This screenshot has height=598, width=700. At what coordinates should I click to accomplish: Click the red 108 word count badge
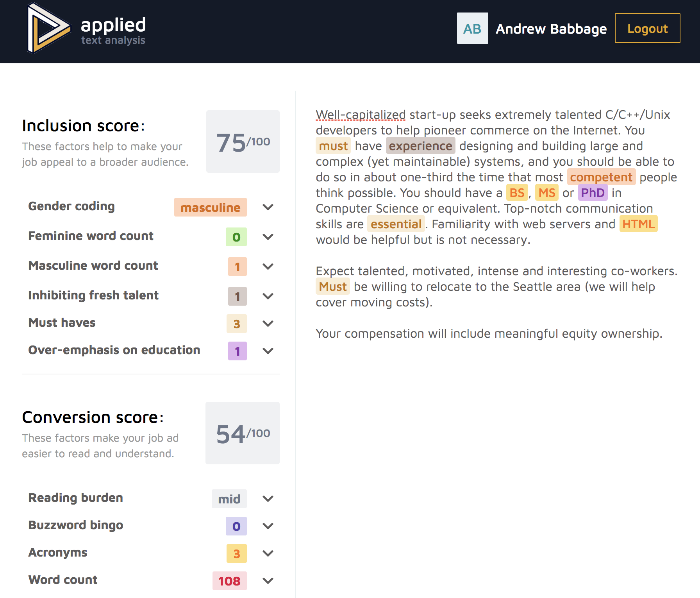tap(230, 581)
